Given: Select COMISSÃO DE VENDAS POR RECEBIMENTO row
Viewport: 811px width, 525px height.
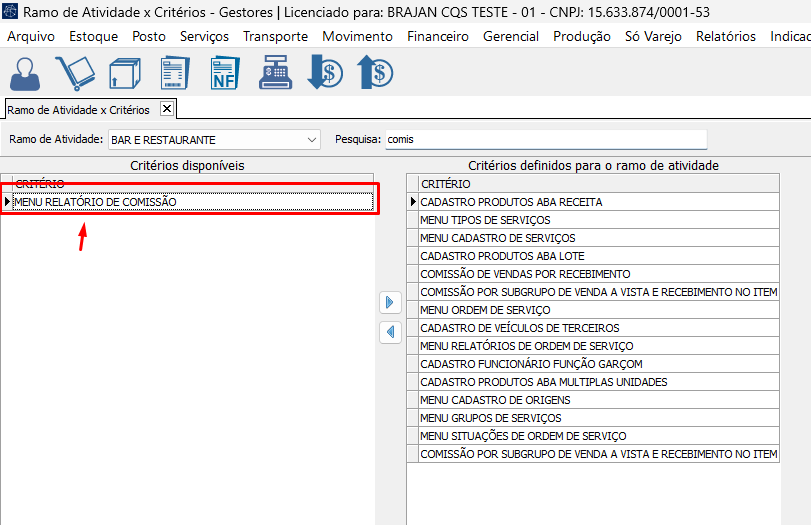Looking at the screenshot, I should (597, 274).
